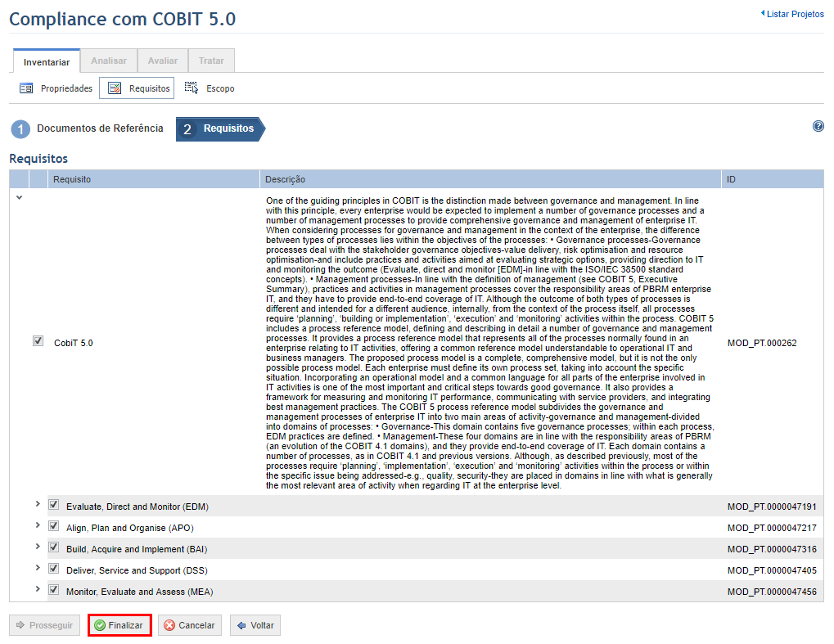
Task: Go to Documentos de Referência step
Action: [x=88, y=128]
